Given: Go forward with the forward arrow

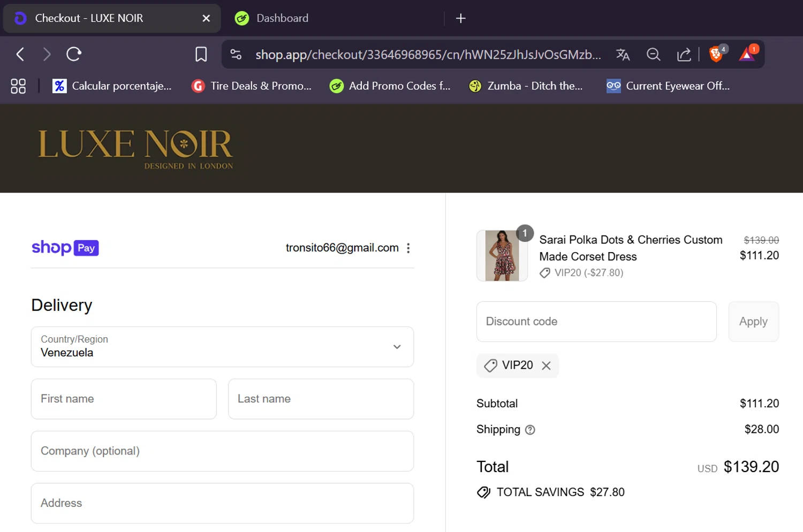Looking at the screenshot, I should point(47,54).
